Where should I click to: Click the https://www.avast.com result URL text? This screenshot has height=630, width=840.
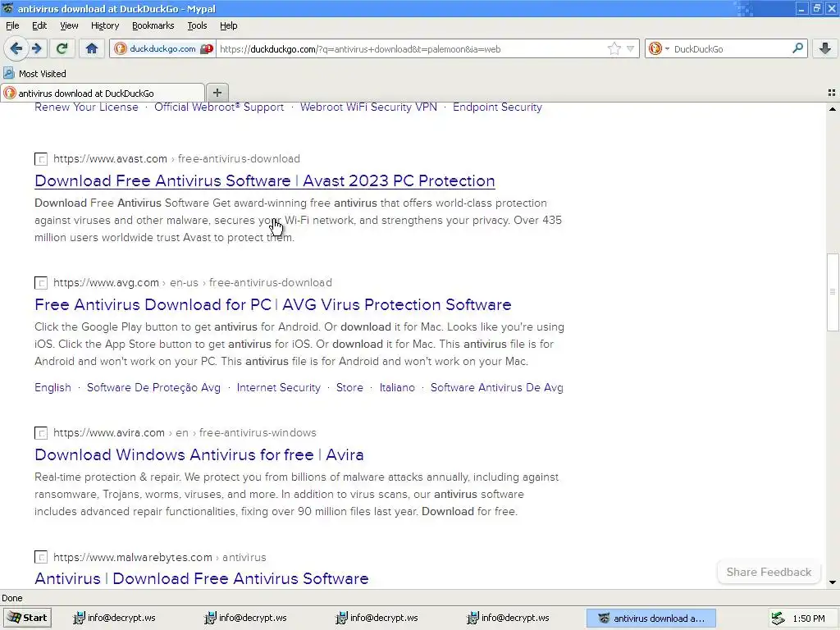pos(111,158)
